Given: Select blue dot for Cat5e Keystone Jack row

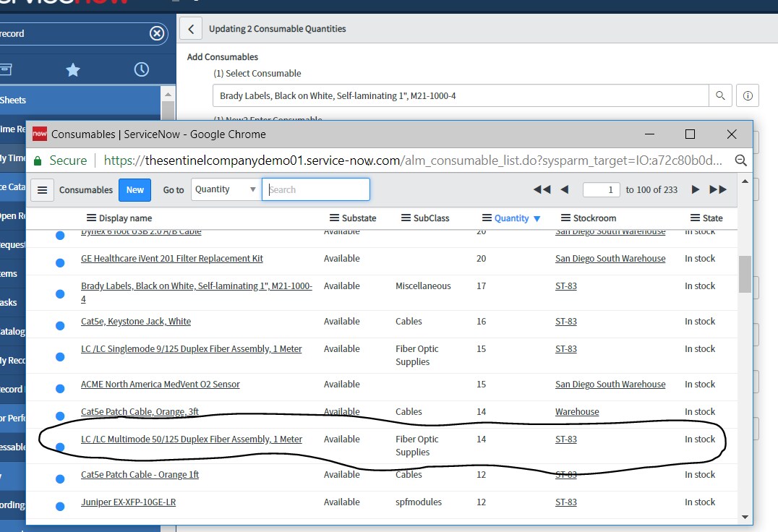Looking at the screenshot, I should 60,325.
